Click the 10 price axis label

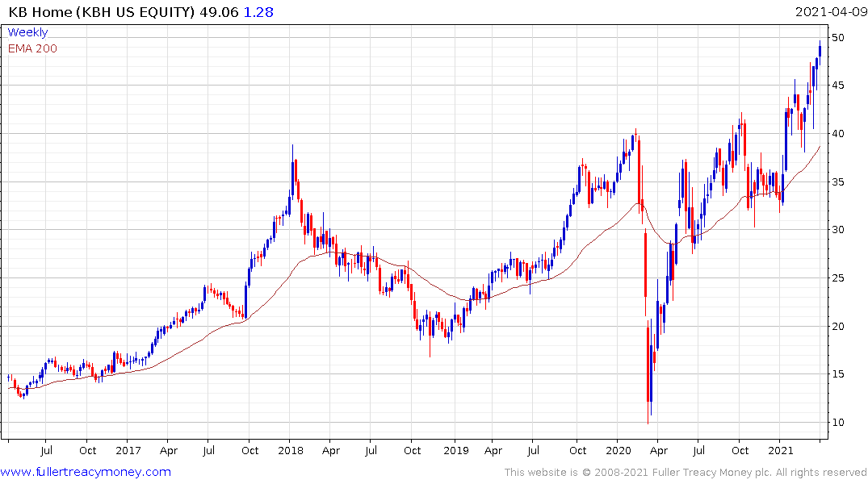coord(837,422)
